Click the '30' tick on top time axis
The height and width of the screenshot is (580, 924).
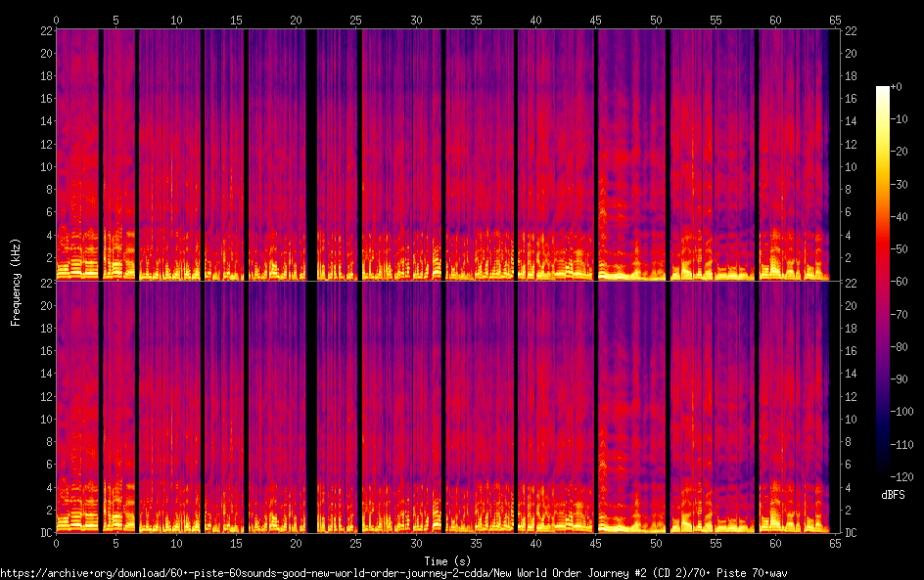416,20
